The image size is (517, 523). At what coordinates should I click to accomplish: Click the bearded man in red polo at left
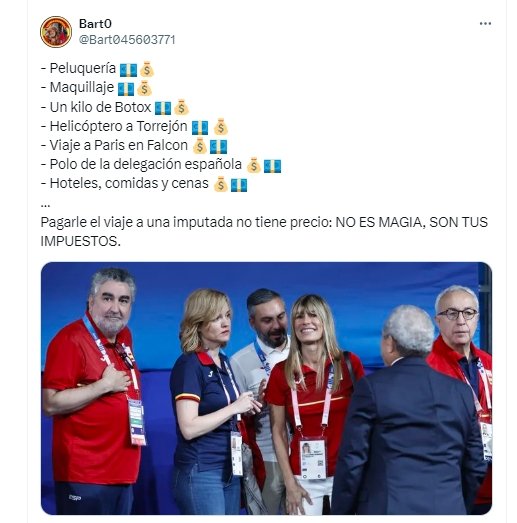pos(93,390)
